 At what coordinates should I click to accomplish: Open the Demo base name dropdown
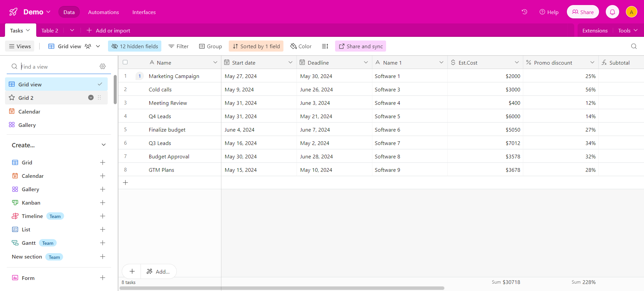point(37,12)
